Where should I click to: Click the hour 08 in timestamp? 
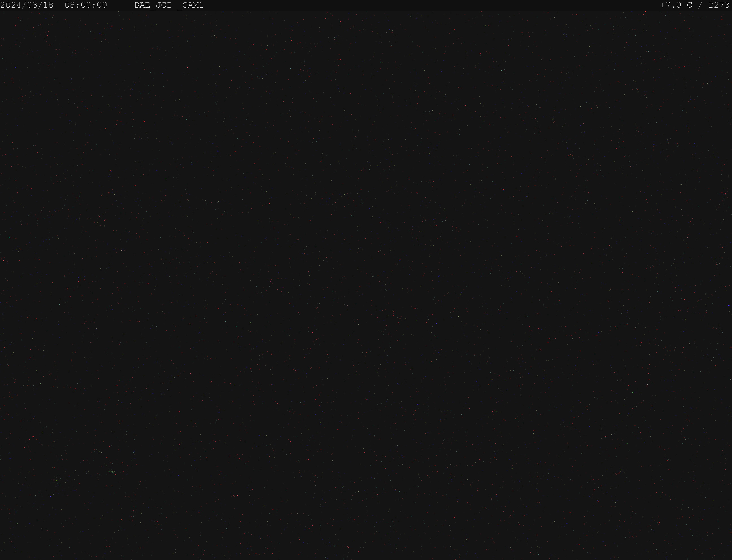tap(70, 5)
